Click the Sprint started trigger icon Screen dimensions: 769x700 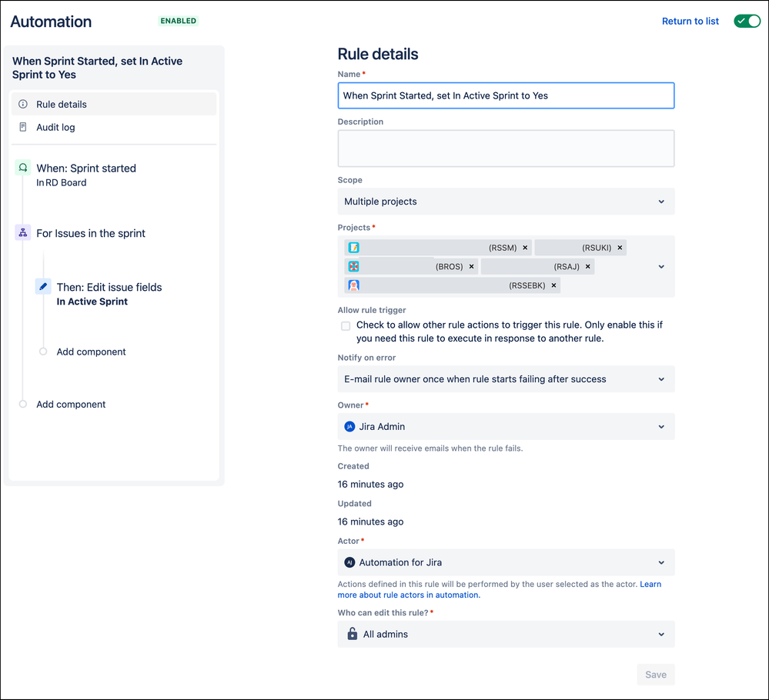(23, 168)
